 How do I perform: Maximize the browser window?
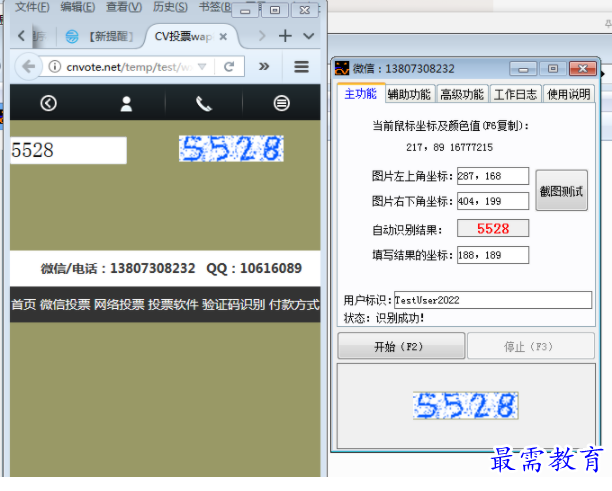(275, 11)
